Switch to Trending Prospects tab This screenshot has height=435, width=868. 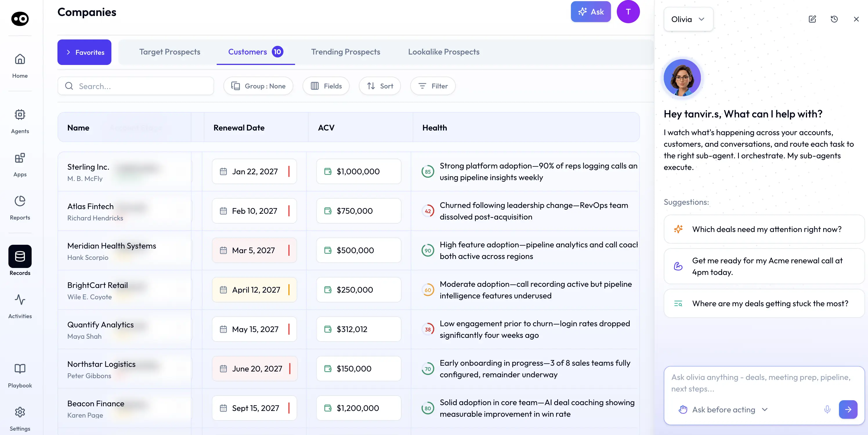coord(346,52)
